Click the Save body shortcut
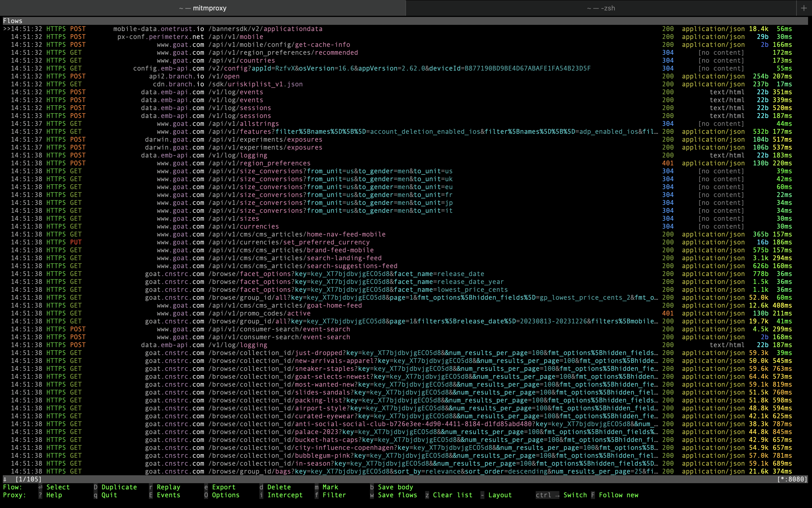Viewport: 812px width, 508px height. [x=391, y=487]
